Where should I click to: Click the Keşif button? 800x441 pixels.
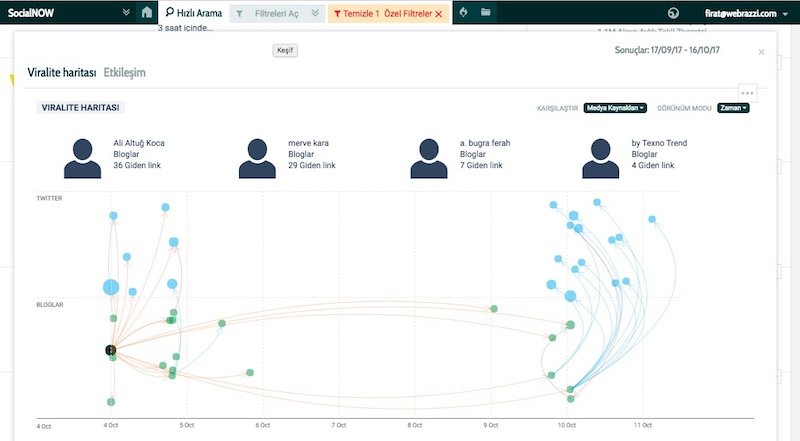[285, 50]
